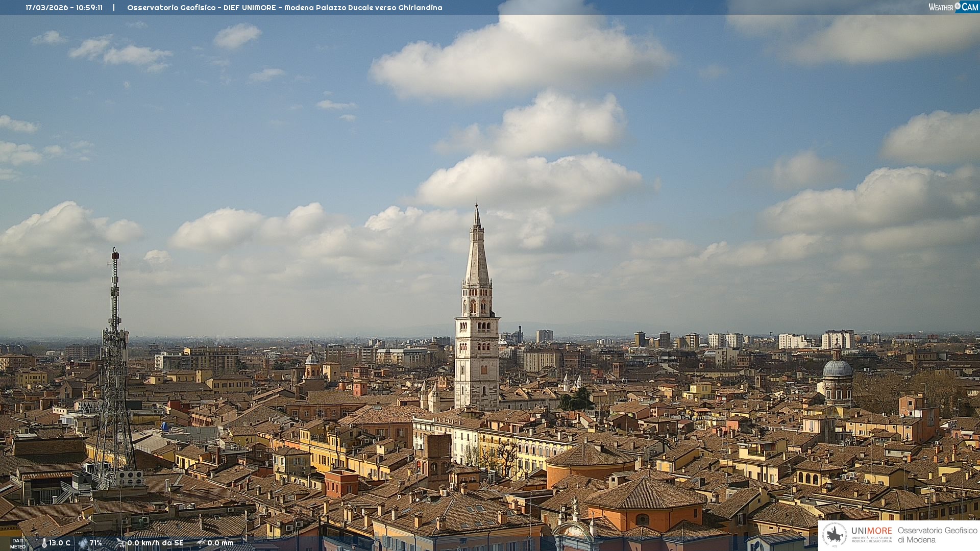Click the UNIMORE horseman seal emblem
The height and width of the screenshot is (551, 980).
tap(835, 535)
